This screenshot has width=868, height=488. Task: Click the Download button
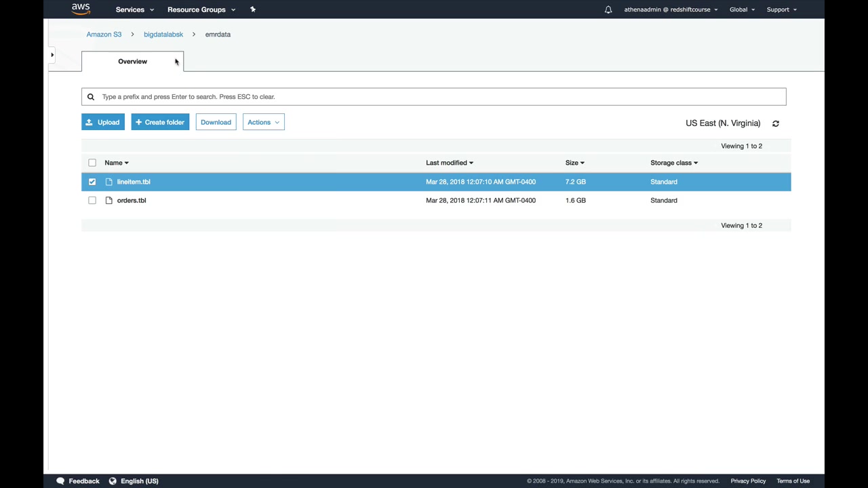(x=216, y=122)
